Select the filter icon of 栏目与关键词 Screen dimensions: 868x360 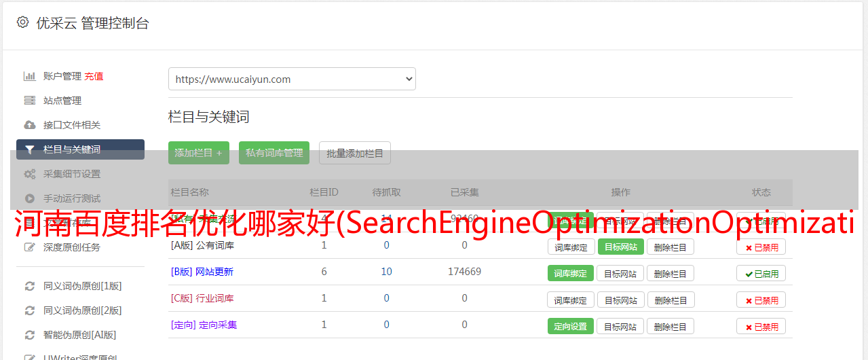click(x=29, y=149)
